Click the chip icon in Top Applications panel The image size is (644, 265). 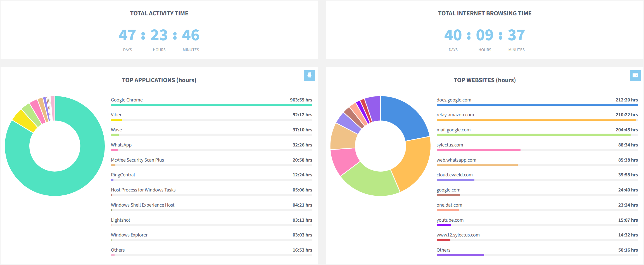309,75
